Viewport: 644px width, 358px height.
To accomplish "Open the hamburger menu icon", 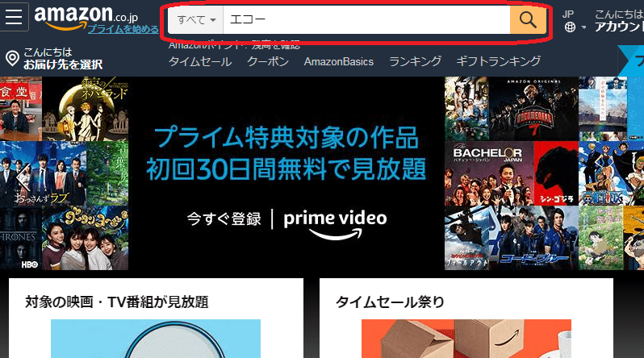I will click(14, 17).
